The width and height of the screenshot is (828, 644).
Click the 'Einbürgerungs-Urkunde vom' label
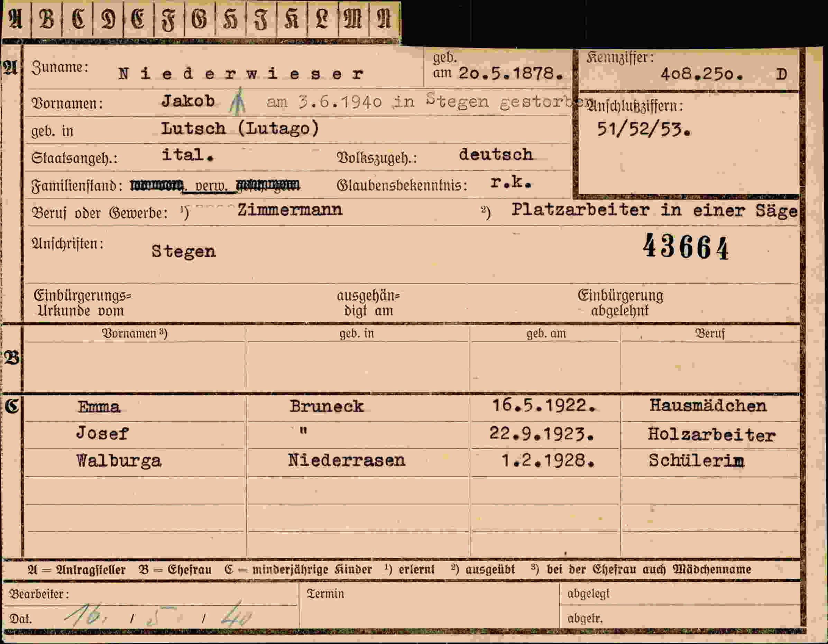82,303
